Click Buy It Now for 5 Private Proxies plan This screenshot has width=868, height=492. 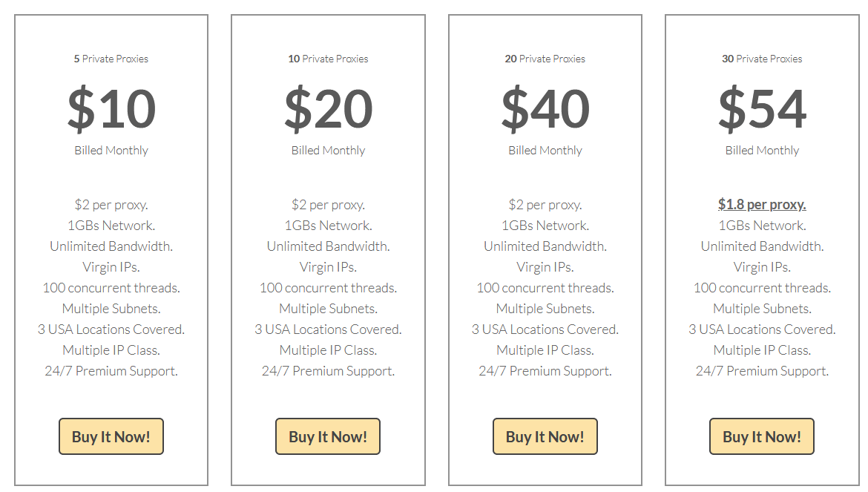(111, 436)
